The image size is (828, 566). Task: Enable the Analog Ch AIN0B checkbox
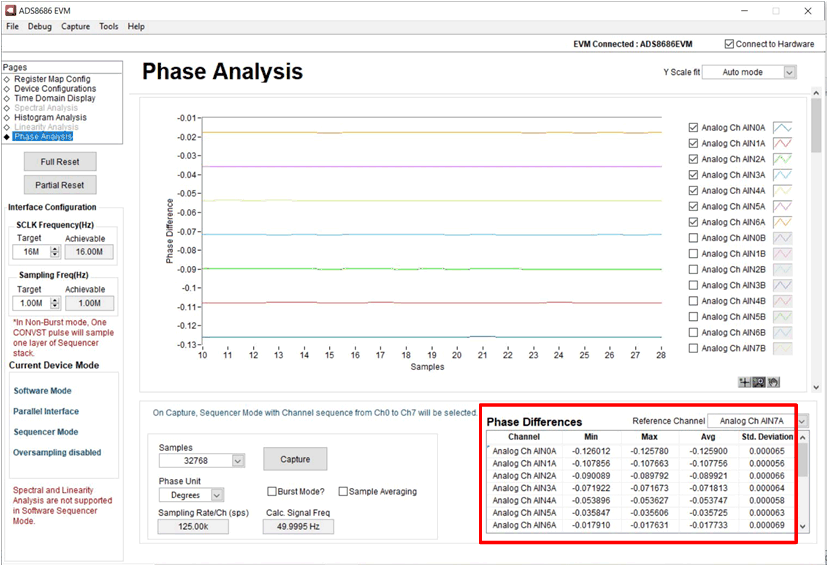pyautogui.click(x=694, y=238)
